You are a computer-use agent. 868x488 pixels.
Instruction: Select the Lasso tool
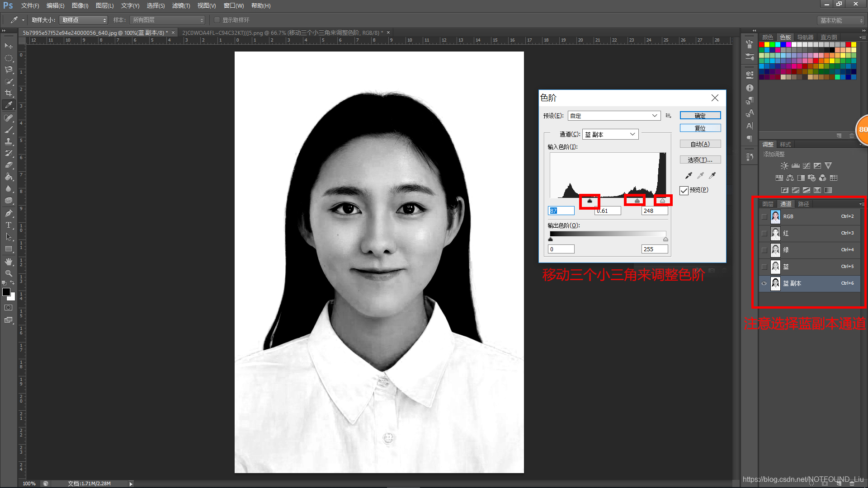[9, 70]
